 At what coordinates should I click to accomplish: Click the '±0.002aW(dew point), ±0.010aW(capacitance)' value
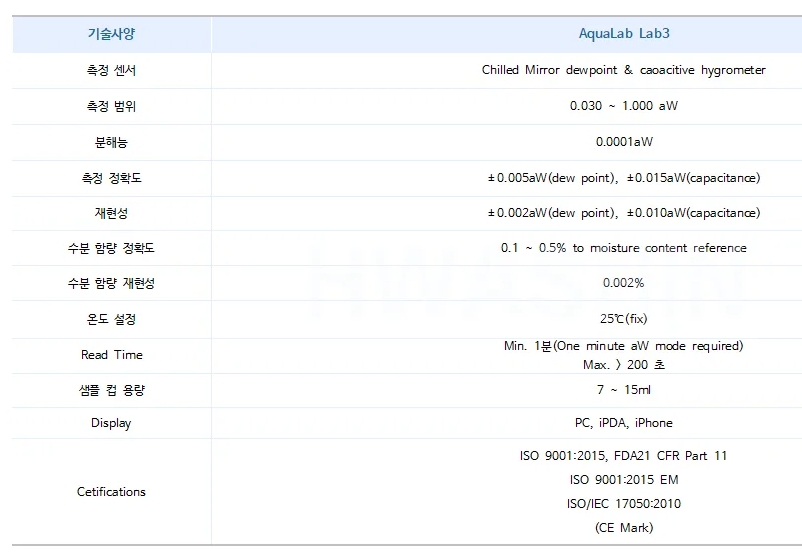pyautogui.click(x=623, y=213)
